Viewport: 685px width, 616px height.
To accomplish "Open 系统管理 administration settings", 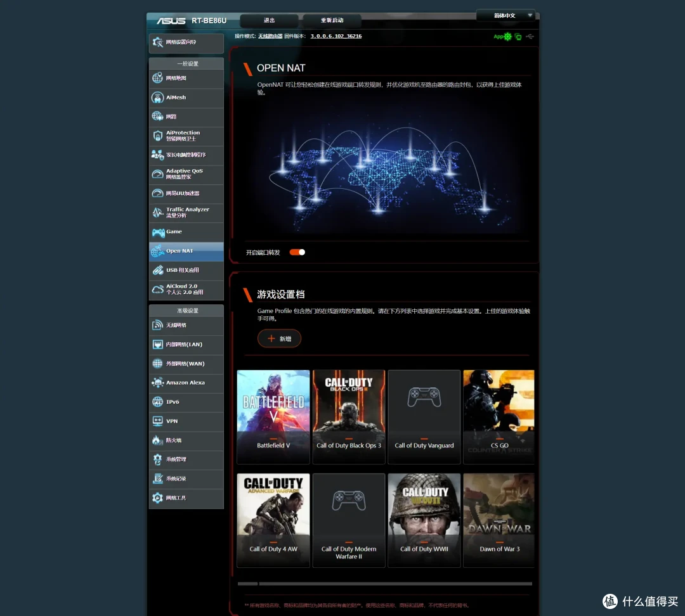I will (186, 460).
